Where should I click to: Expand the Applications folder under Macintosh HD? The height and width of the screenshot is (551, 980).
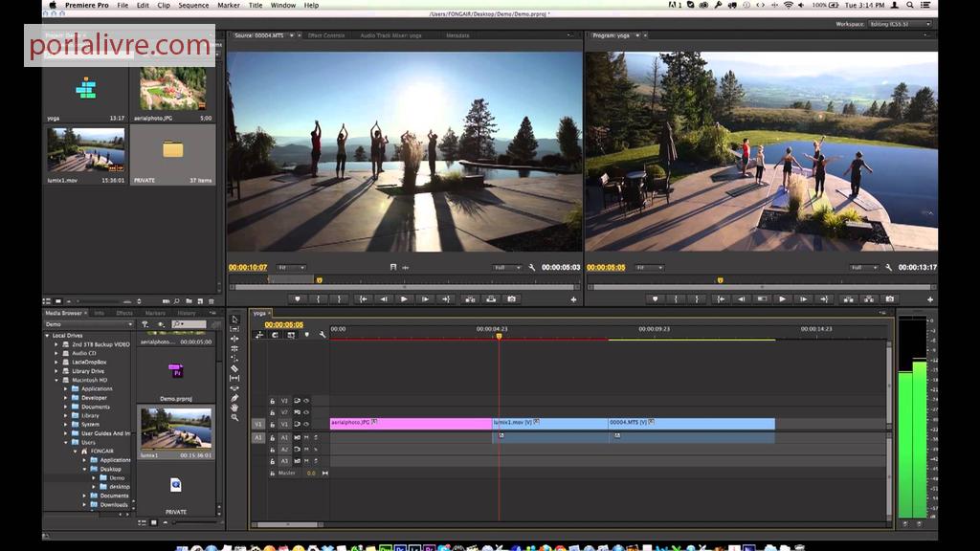click(x=66, y=388)
